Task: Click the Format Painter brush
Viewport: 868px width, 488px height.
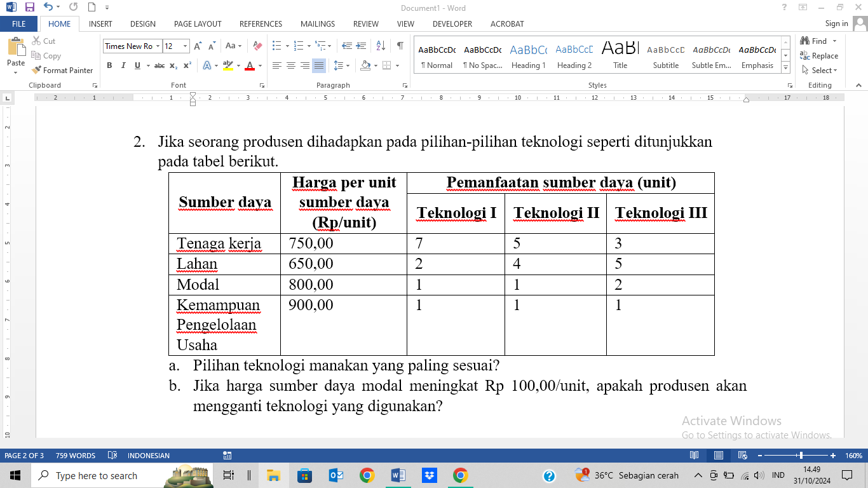Action: click(x=62, y=70)
